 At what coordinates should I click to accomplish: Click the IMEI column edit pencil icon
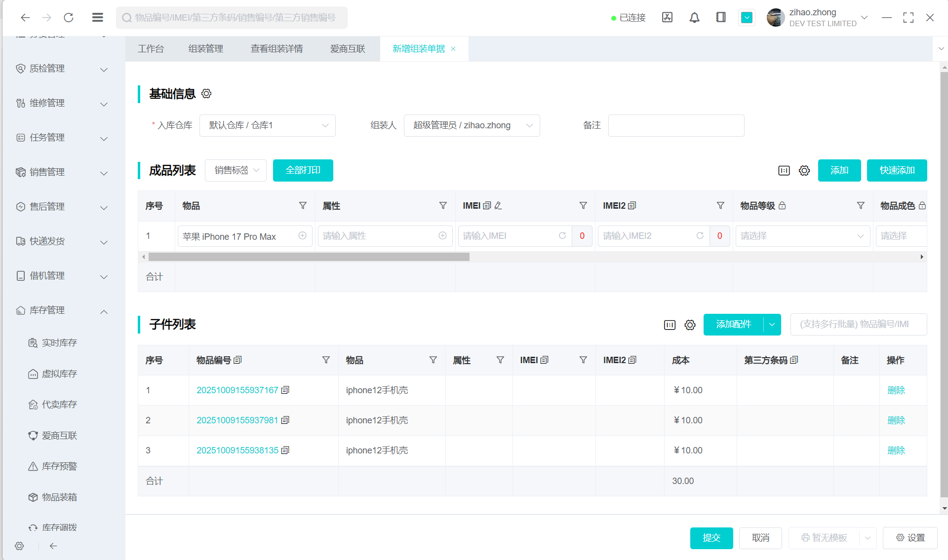[498, 206]
